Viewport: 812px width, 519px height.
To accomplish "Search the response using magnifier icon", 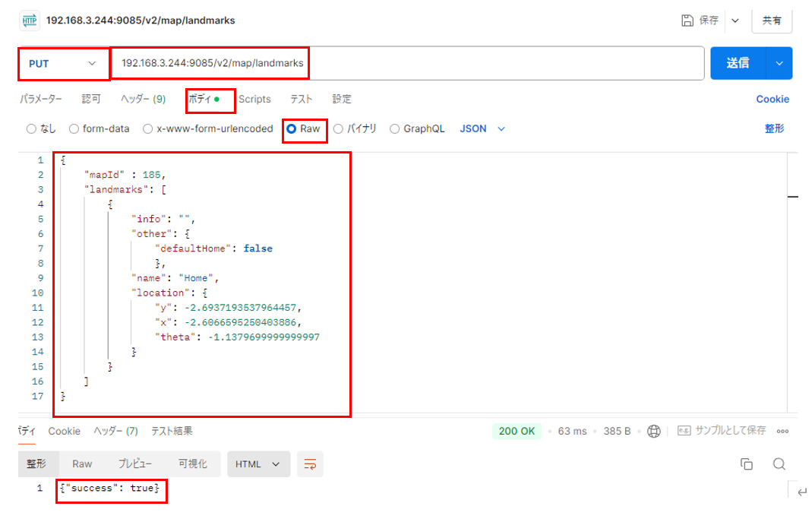I will (x=779, y=464).
